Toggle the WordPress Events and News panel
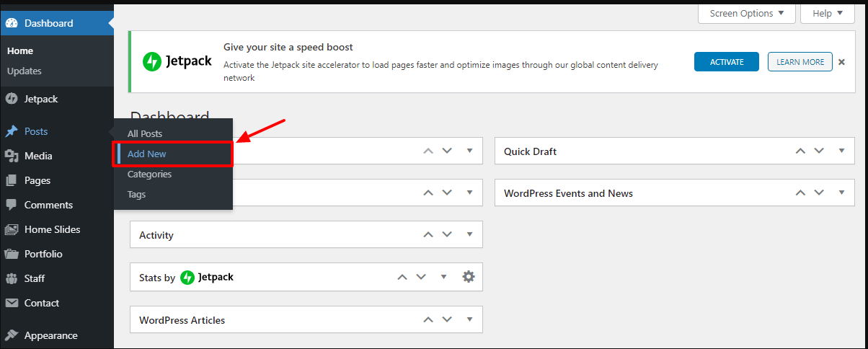The image size is (868, 349). [841, 193]
